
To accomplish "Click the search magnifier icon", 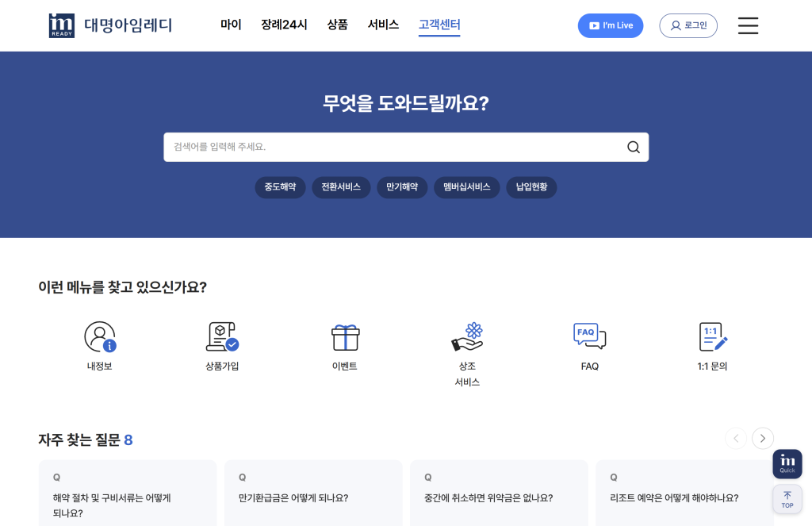I will coord(633,147).
